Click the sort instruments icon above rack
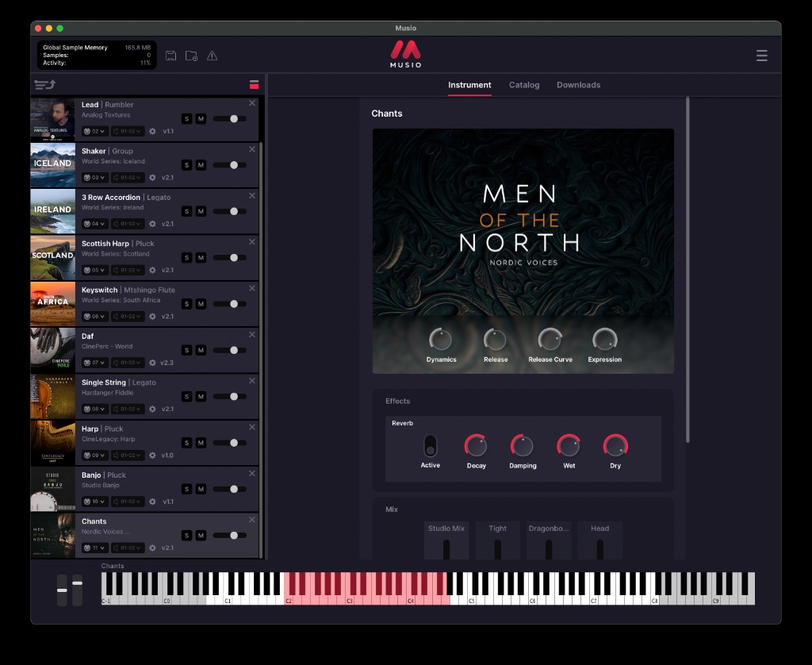Screen dimensions: 812x665 [x=44, y=84]
